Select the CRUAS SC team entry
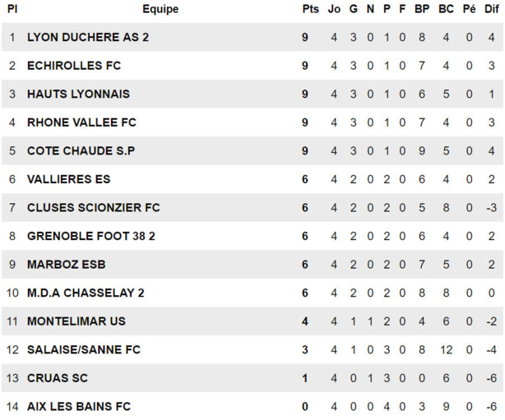 tap(57, 378)
